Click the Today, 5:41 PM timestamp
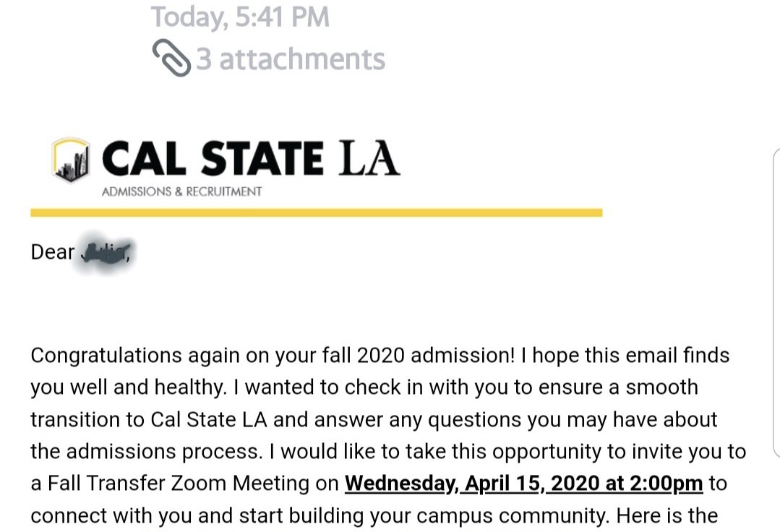Screen dimensions: 780x532 point(240,17)
